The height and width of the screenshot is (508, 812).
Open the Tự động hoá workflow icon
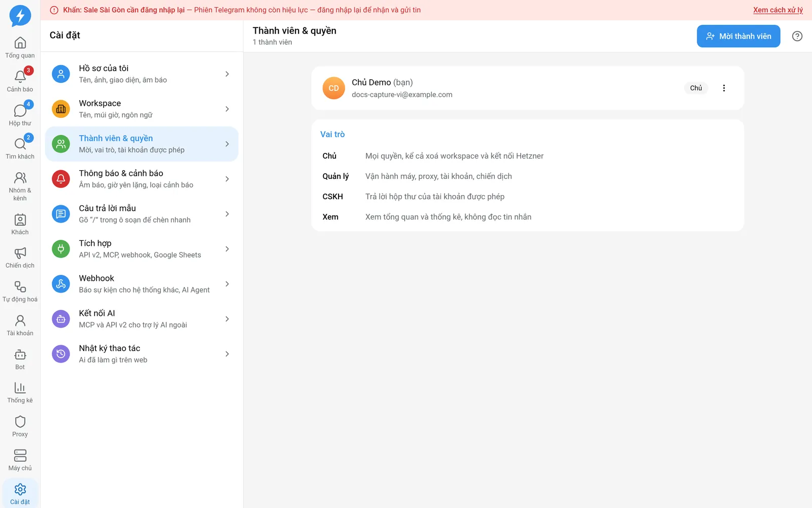pos(20,287)
